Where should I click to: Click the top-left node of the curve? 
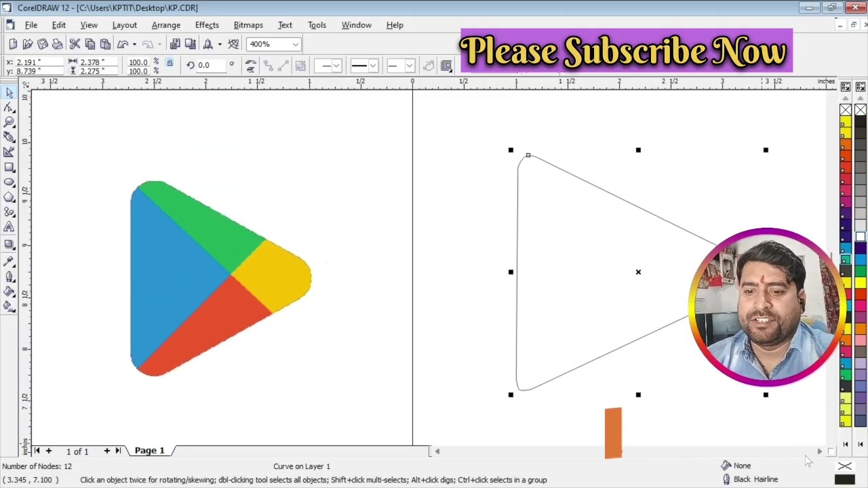coord(528,155)
